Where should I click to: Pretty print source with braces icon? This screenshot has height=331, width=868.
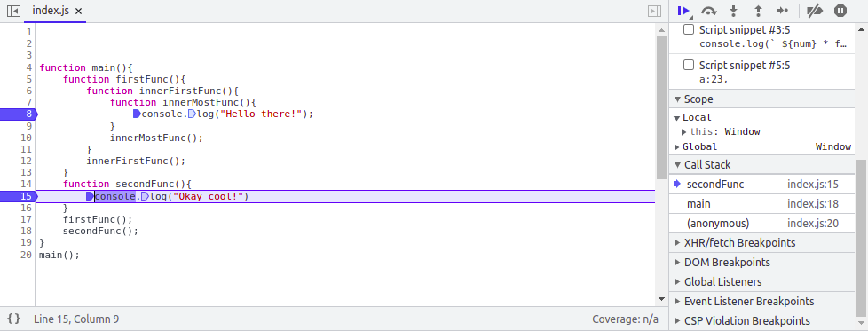click(x=14, y=319)
